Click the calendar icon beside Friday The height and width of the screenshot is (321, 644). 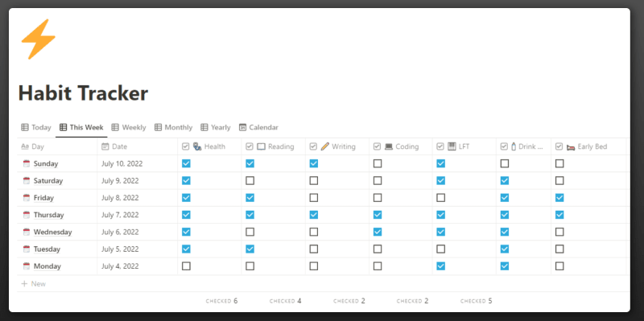pyautogui.click(x=27, y=198)
